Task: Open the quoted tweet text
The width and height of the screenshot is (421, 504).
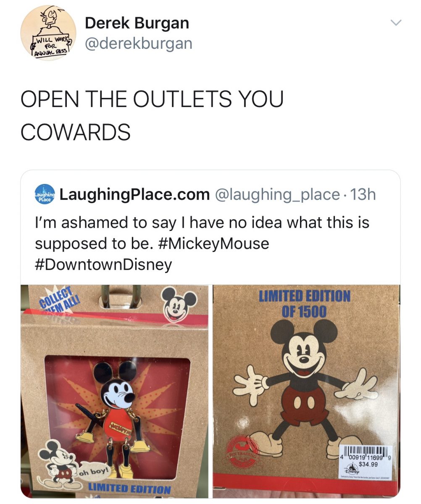Action: click(202, 244)
